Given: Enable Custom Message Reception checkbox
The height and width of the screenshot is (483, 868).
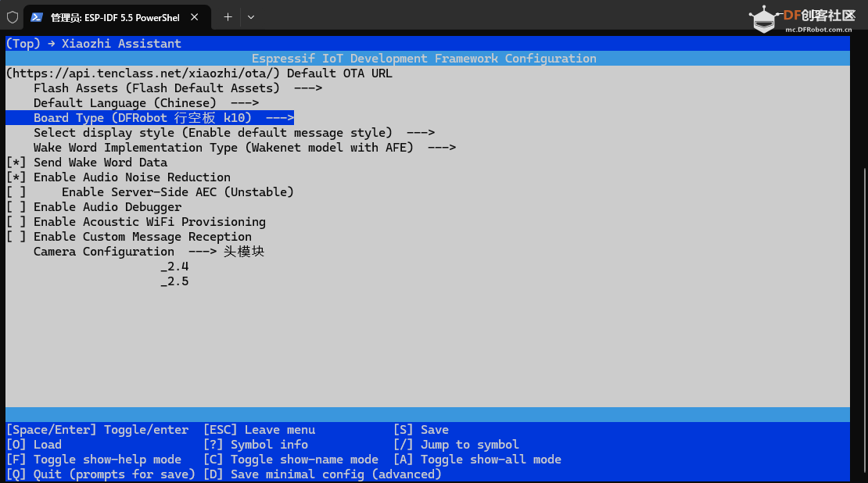Looking at the screenshot, I should [x=16, y=237].
